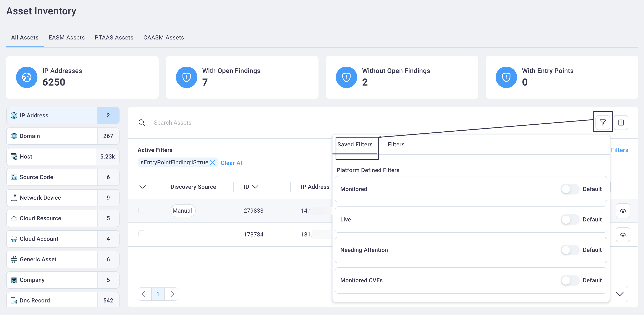The image size is (644, 315).
Task: Click the Domain globe icon
Action: [x=14, y=136]
